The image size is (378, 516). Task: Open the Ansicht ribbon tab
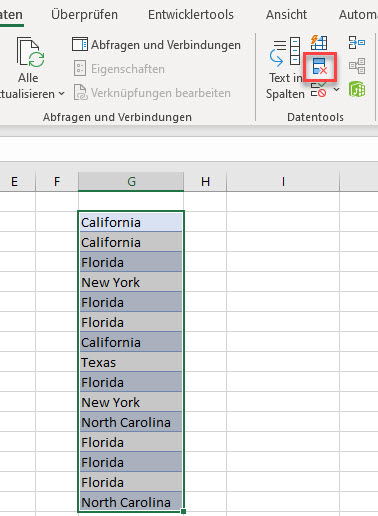coord(286,15)
